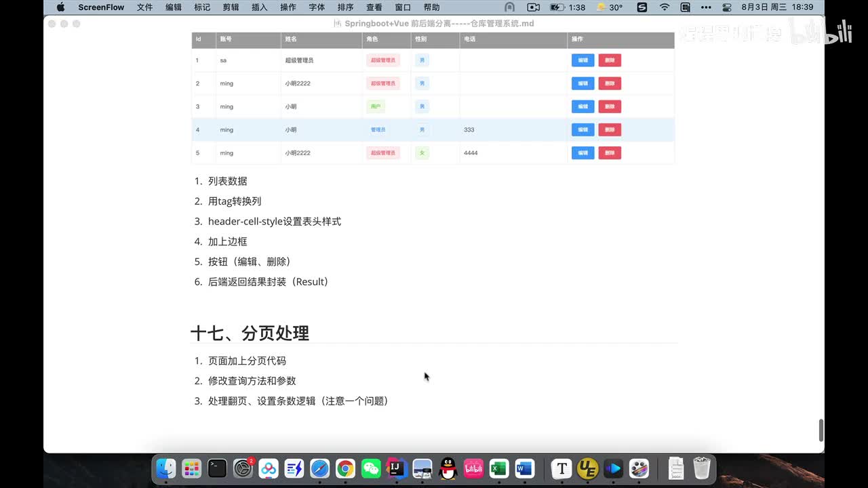This screenshot has height=488, width=868.
Task: Open the 文件 menu
Action: 144,7
